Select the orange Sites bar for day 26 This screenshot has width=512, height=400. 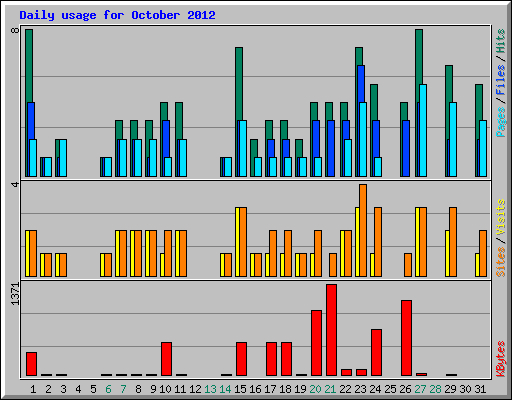pyautogui.click(x=408, y=265)
